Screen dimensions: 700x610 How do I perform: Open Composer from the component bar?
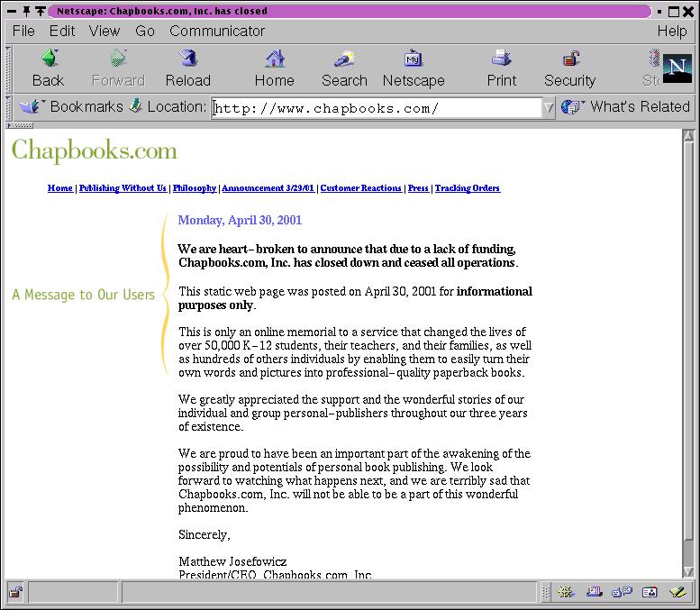(x=677, y=593)
